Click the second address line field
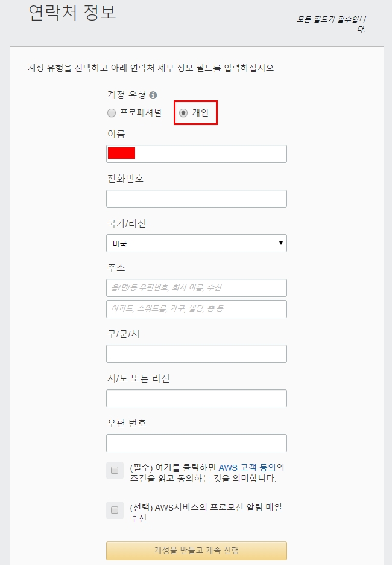392x565 pixels. (x=197, y=309)
